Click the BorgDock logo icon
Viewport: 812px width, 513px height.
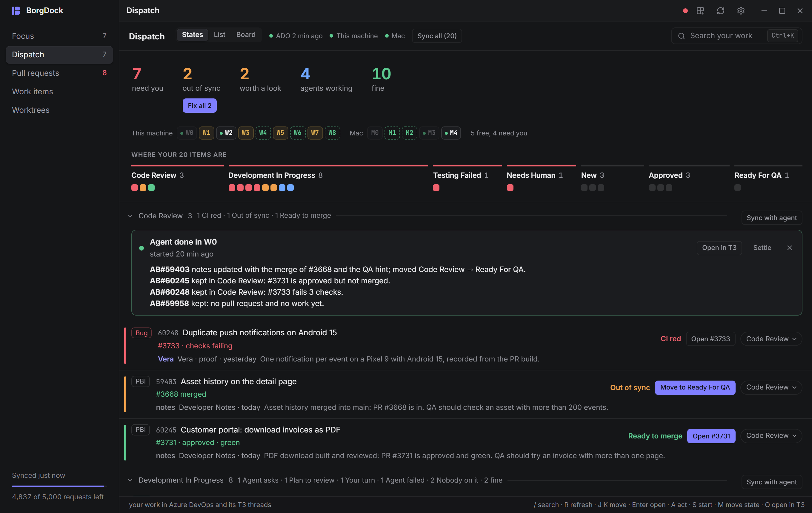16,10
